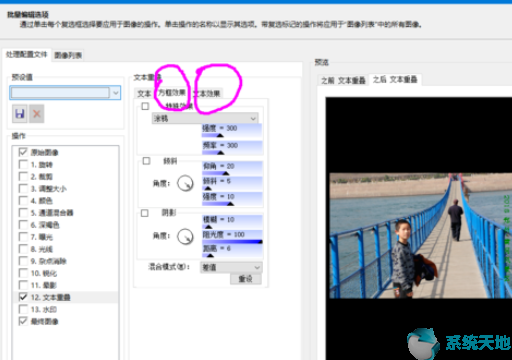
Task: Set the angle dial in the 倾斜 section
Action: tap(185, 183)
